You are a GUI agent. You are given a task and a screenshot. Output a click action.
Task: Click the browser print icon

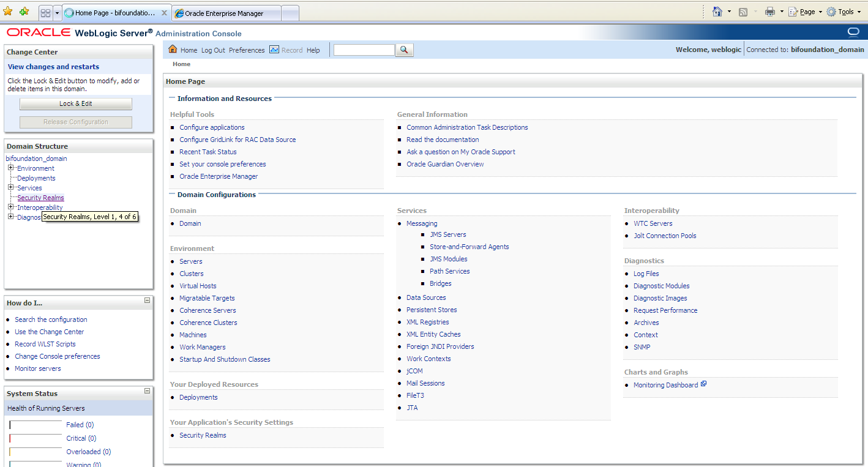(770, 12)
